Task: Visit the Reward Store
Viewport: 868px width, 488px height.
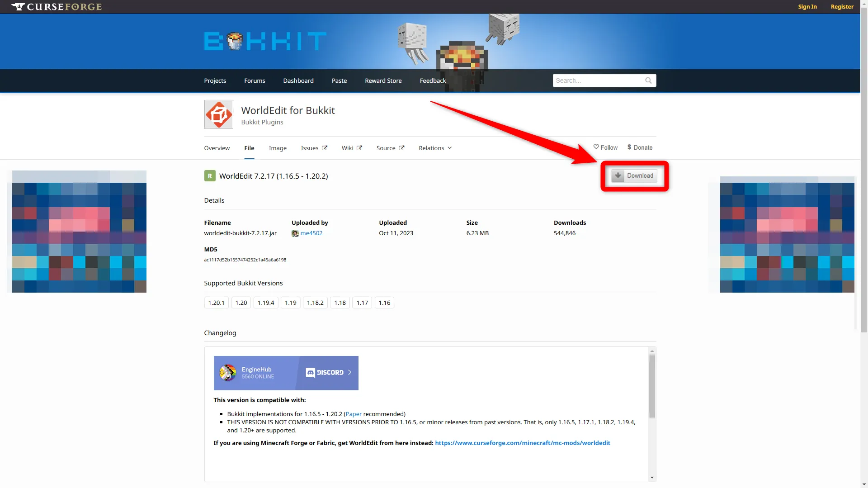Action: (383, 81)
